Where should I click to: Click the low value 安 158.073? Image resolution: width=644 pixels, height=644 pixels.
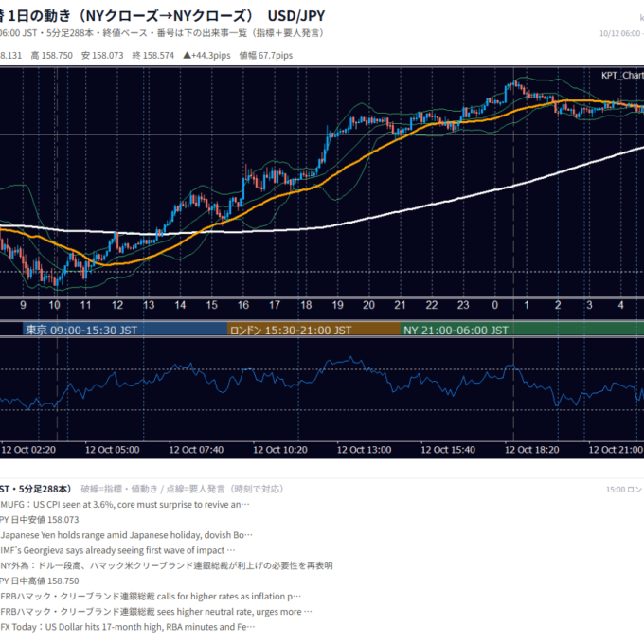102,56
